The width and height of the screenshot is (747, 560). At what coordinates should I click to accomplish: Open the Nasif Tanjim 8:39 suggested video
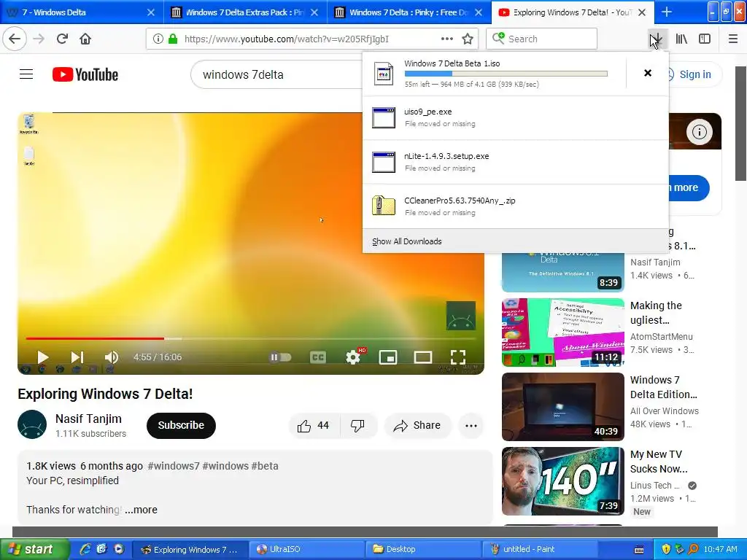(562, 272)
